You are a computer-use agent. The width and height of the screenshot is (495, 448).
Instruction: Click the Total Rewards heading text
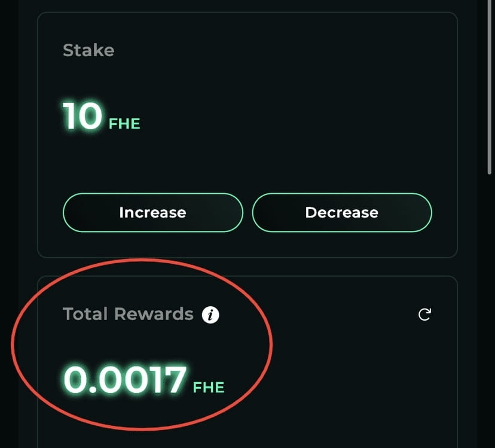click(128, 314)
